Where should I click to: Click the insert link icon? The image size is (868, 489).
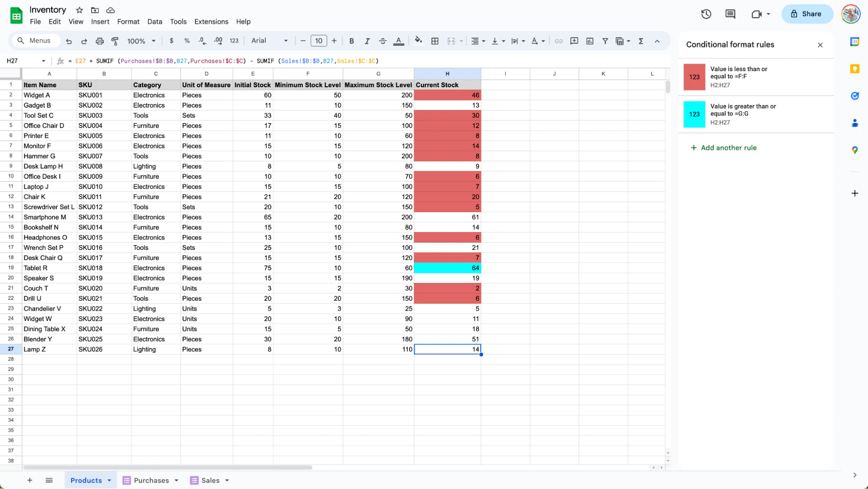point(558,41)
